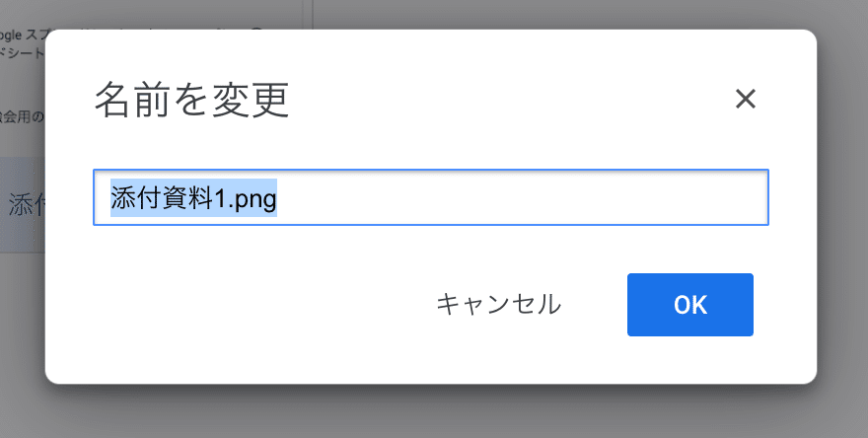Confirm the rename with the OK button
The width and height of the screenshot is (868, 438).
pyautogui.click(x=689, y=305)
